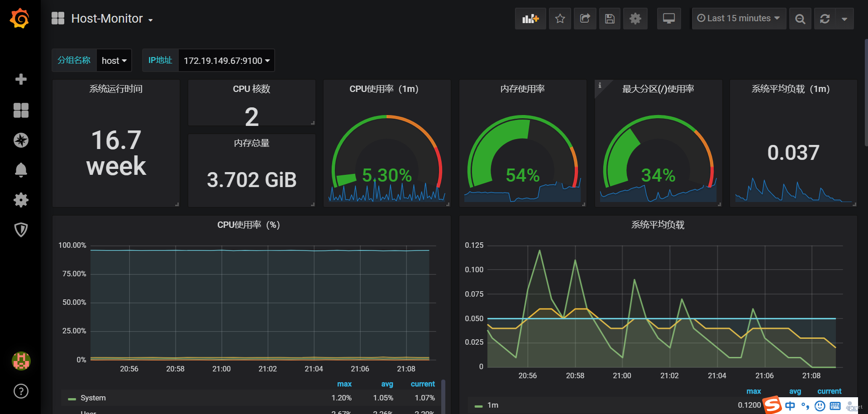Sort load legend by max column
Viewport: 868px width, 414px height.
click(x=754, y=391)
